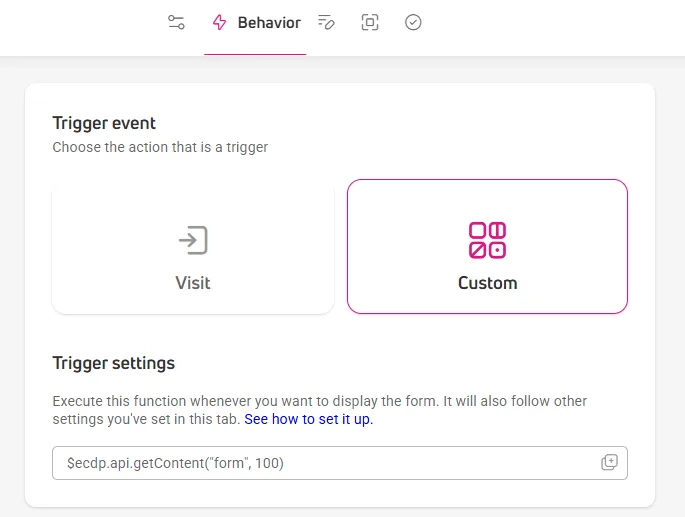
Task: Copy the function using the copy icon
Action: coord(609,462)
